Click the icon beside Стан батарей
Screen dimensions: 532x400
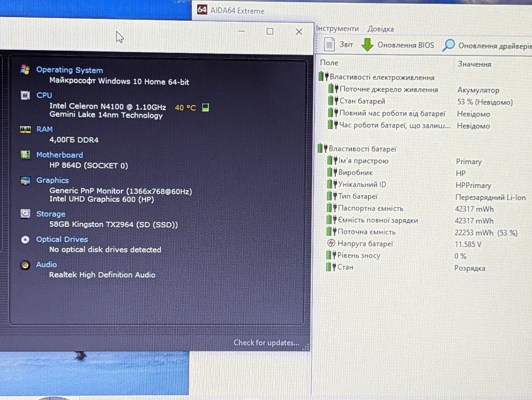[x=333, y=101]
